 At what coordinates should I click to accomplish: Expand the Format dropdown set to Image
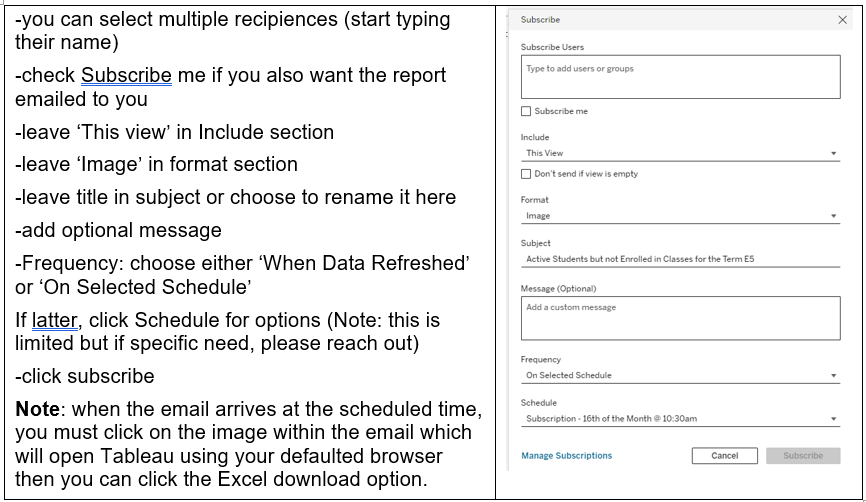(x=680, y=216)
